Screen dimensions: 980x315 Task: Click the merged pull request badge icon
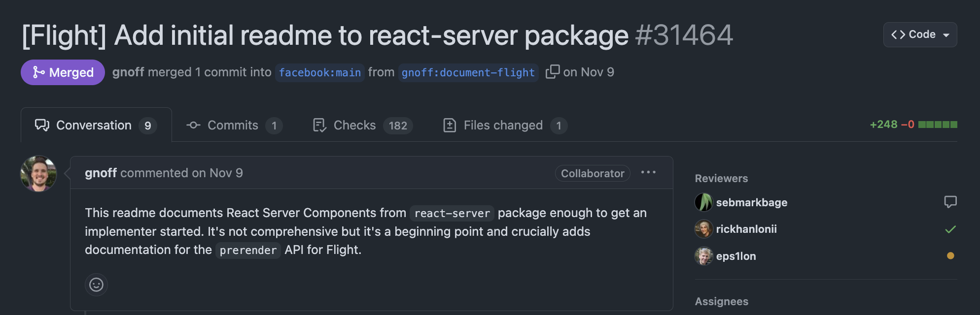click(x=38, y=72)
